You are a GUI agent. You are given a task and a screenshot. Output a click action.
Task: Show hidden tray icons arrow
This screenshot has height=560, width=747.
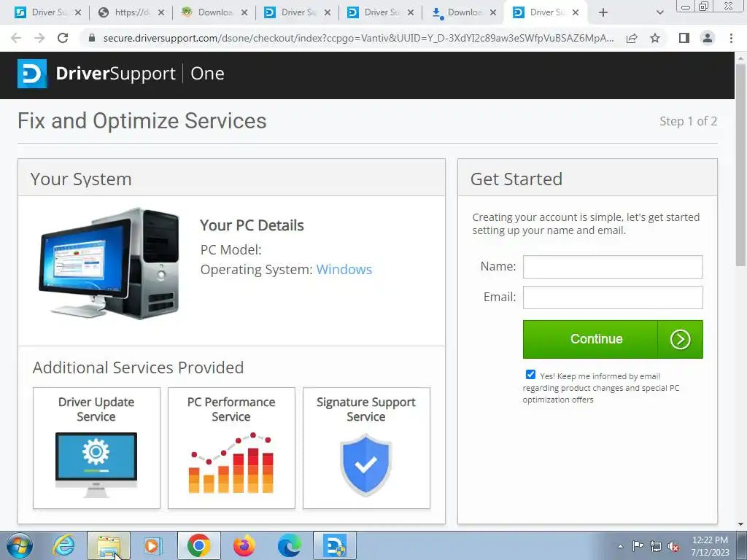[x=620, y=546]
